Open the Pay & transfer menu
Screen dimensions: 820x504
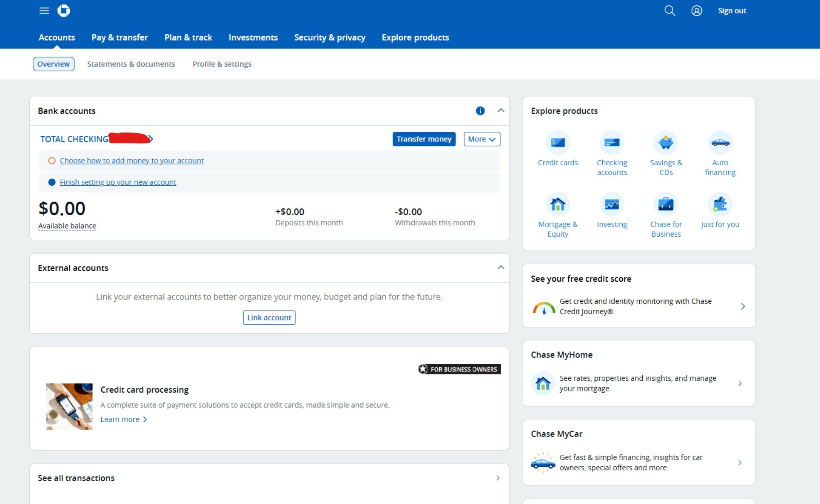pos(119,37)
